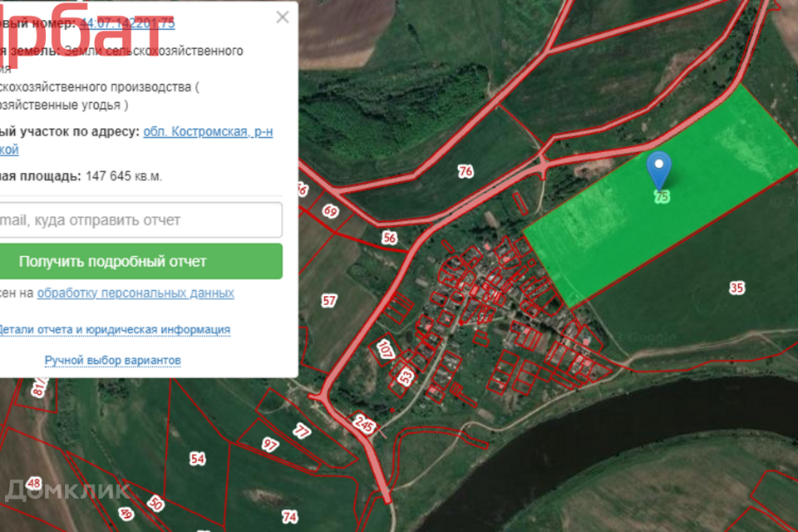Click parcel label 97 on the map

point(270,445)
